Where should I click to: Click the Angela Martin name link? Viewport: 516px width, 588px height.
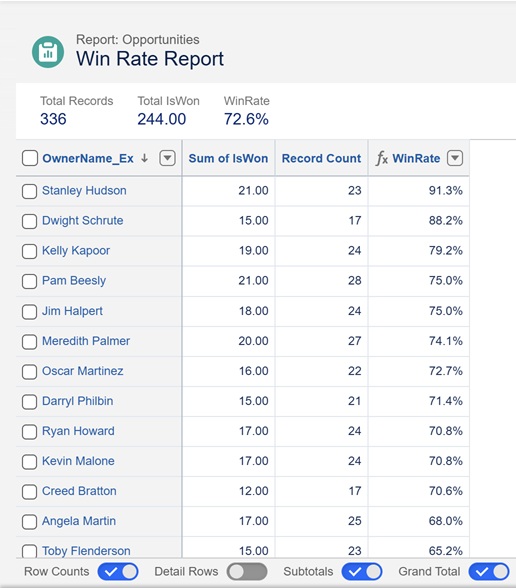[79, 521]
